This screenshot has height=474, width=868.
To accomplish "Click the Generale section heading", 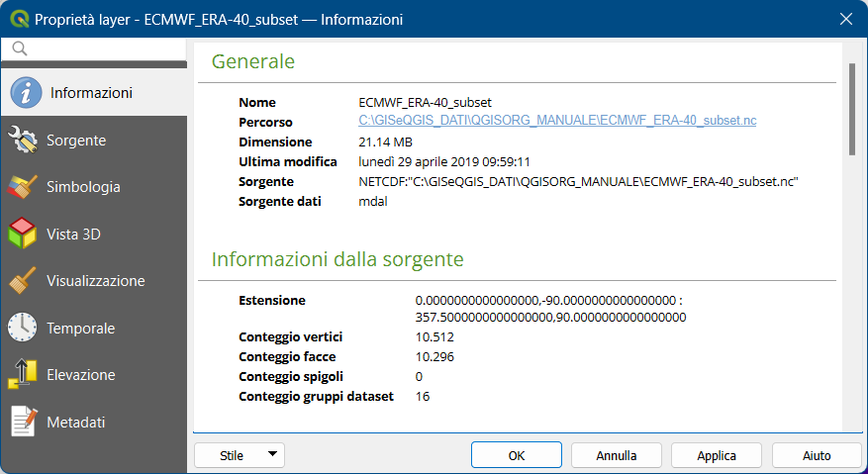I will click(253, 61).
